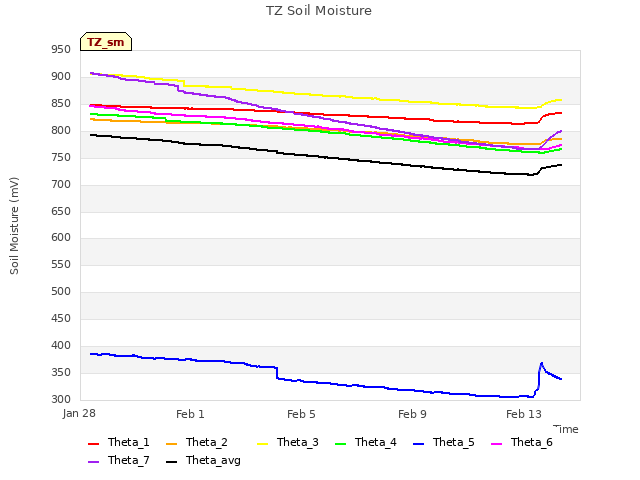The height and width of the screenshot is (480, 640).
Task: Click the magenta Theta_6 legend color marker
Action: coord(496,444)
